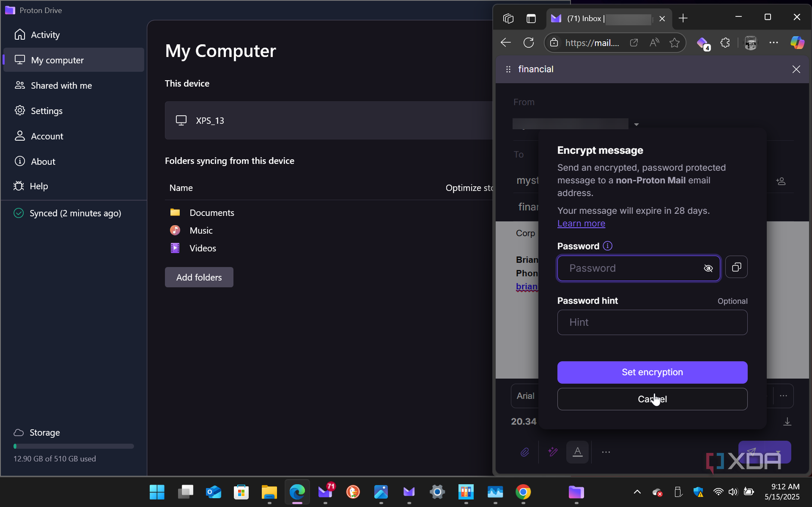Screen dimensions: 812x507
Task: Expand the From address dropdown
Action: [x=636, y=124]
